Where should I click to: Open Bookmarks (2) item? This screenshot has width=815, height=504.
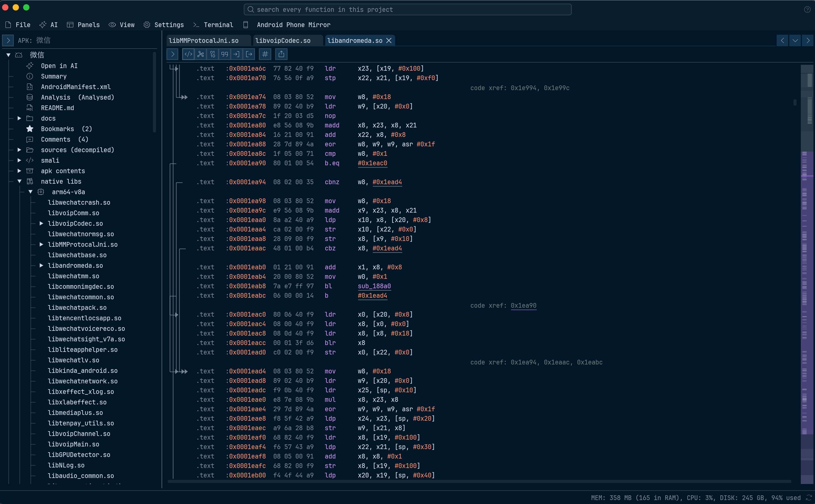click(x=66, y=129)
